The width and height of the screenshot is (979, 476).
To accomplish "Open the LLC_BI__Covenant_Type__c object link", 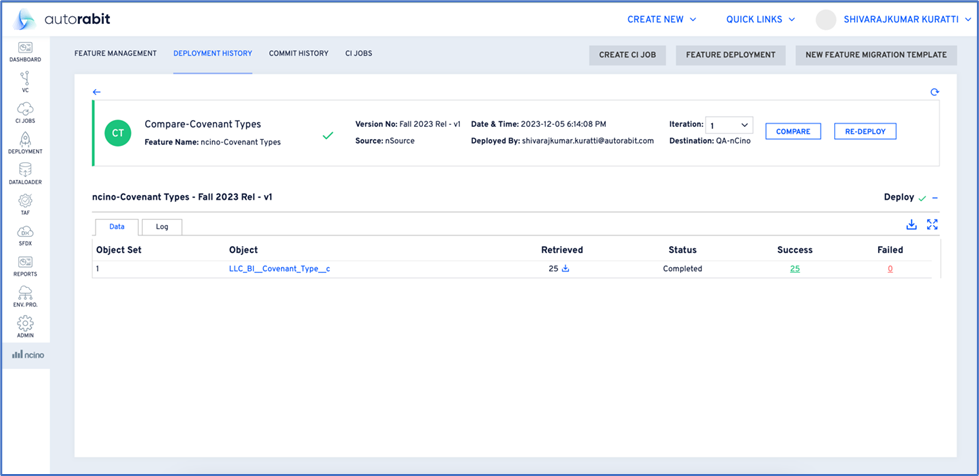I will point(279,269).
